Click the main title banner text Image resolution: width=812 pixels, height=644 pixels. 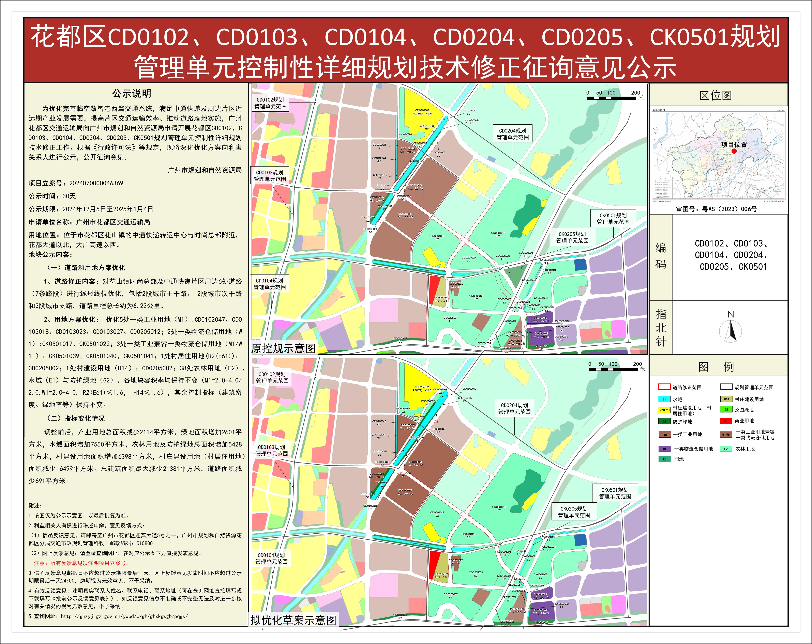(x=406, y=52)
